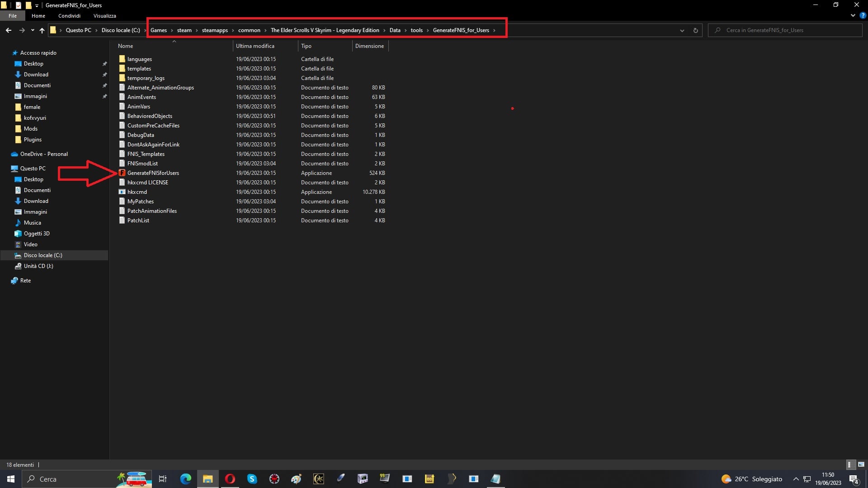Open the Condividi ribbon tab
868x488 pixels.
click(69, 16)
